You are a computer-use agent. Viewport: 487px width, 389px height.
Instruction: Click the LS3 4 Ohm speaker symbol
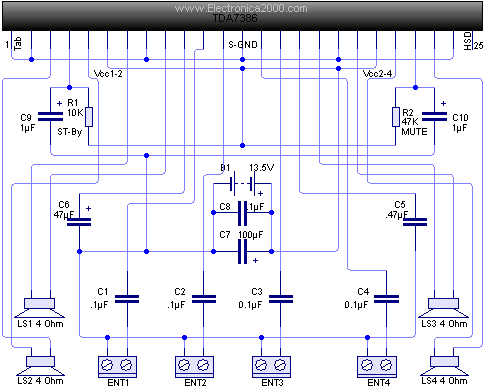coord(443,307)
